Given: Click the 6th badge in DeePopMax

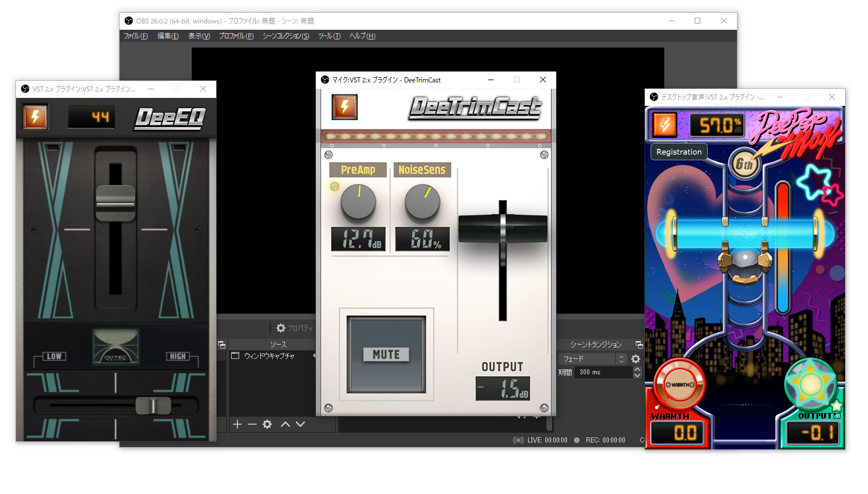Looking at the screenshot, I should click(x=744, y=164).
